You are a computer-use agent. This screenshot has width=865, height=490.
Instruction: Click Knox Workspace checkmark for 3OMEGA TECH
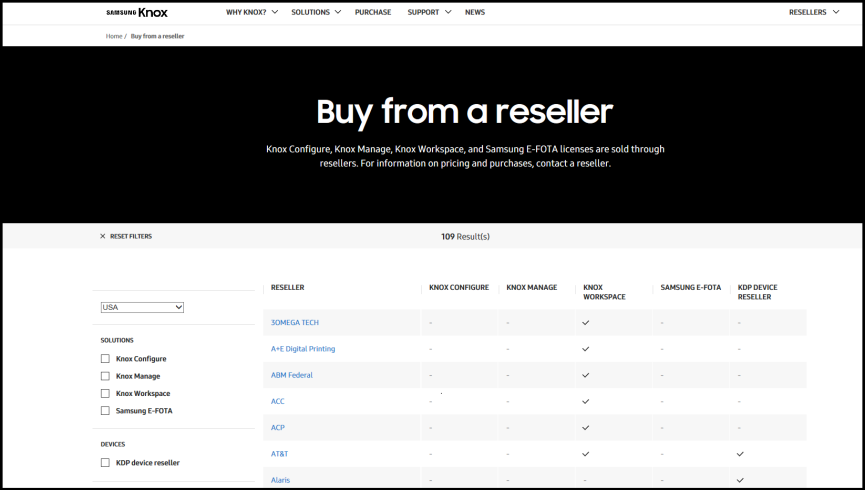586,323
